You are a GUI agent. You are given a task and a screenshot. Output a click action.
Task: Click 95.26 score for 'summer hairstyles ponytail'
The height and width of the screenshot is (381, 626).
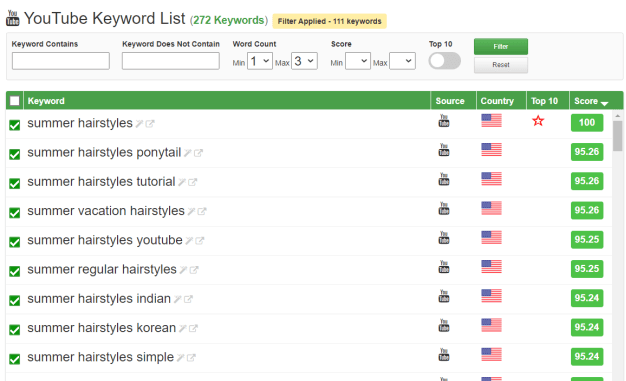(587, 152)
